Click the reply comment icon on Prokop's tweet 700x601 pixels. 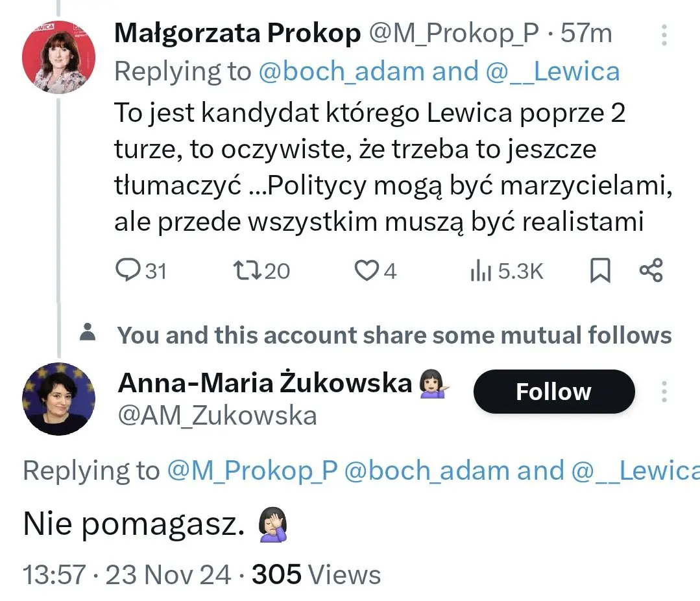pos(124,270)
